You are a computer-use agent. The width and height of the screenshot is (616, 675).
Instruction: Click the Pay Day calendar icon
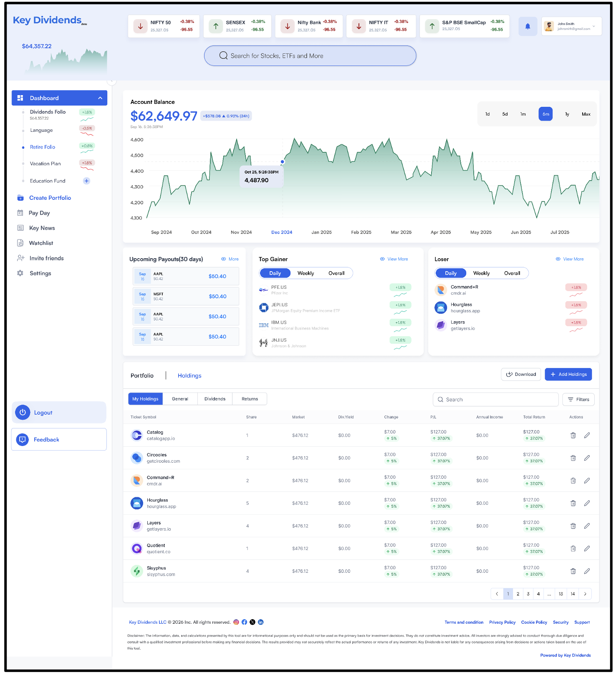(x=20, y=213)
